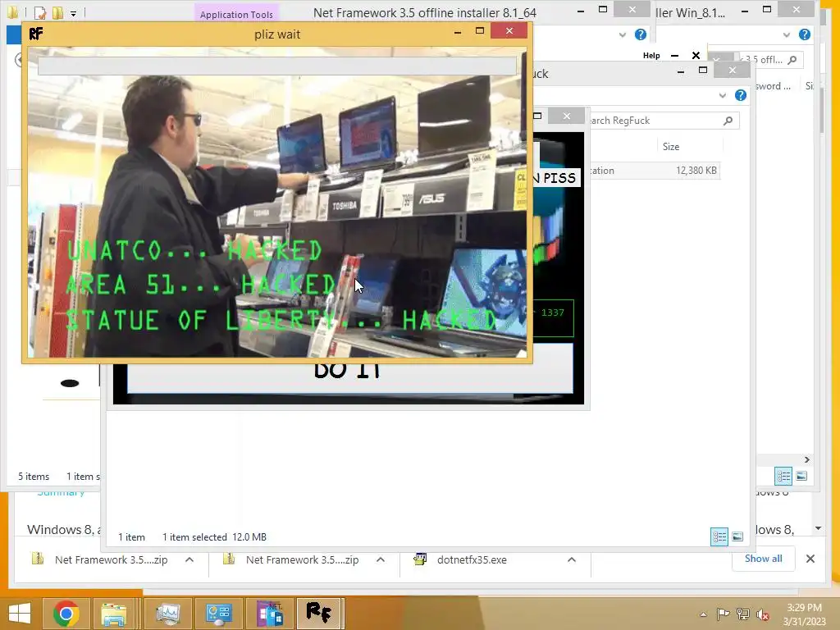Expand ribbon in RegFuck Explorer window
The image size is (840, 630).
722,95
